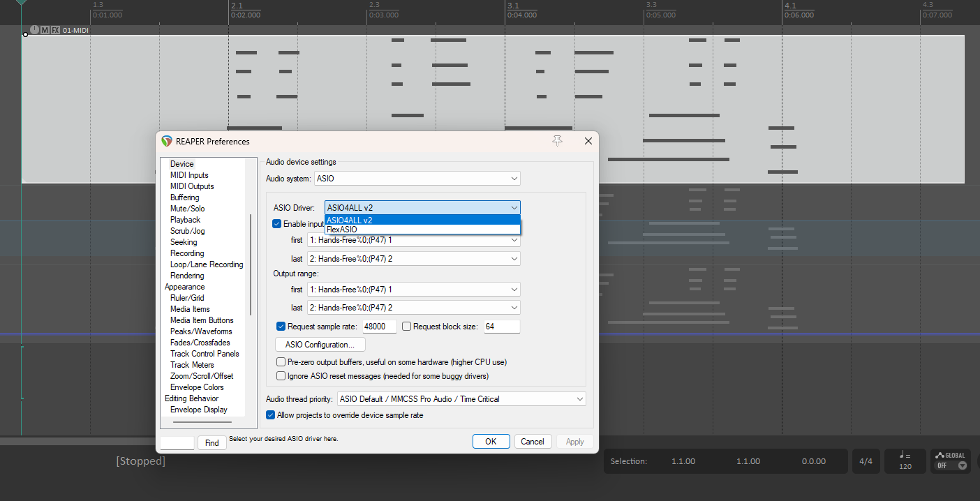Choose ASIO4ALL v2 from the driver list
The image size is (980, 501).
[422, 220]
